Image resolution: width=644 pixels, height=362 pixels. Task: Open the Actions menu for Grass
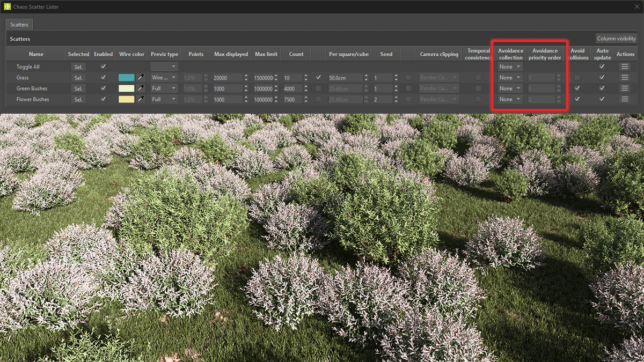[x=625, y=77]
